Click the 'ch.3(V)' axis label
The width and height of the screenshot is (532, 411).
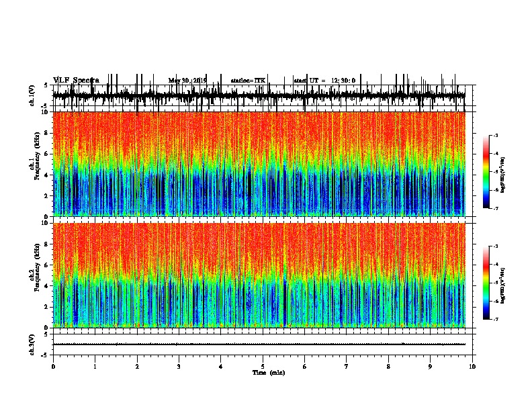pyautogui.click(x=32, y=345)
